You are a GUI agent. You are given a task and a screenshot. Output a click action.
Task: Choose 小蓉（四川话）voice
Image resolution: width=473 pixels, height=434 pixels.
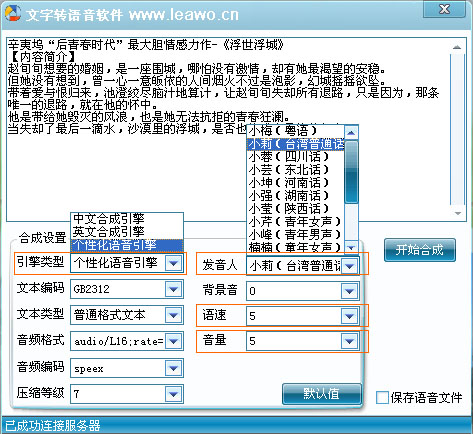click(x=296, y=157)
